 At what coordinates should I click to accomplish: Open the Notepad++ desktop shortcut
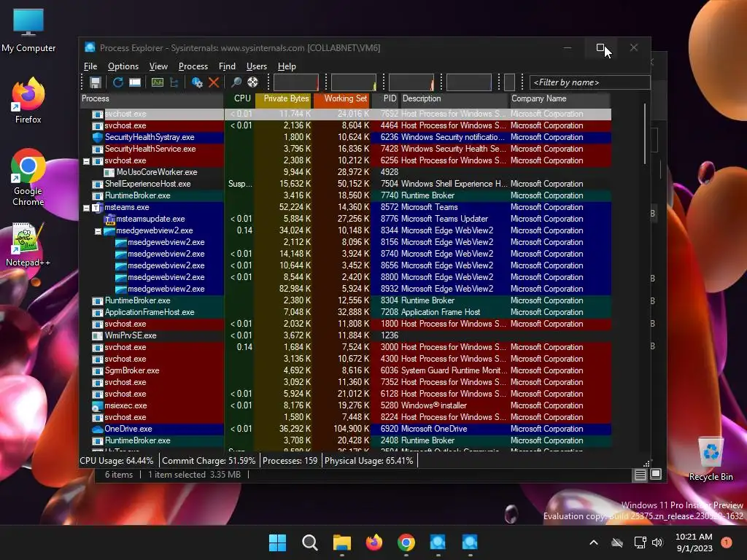[x=28, y=245]
